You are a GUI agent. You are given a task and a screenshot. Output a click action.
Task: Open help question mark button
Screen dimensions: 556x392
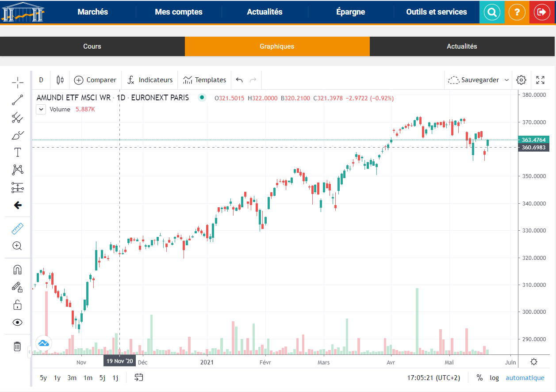[x=517, y=12]
